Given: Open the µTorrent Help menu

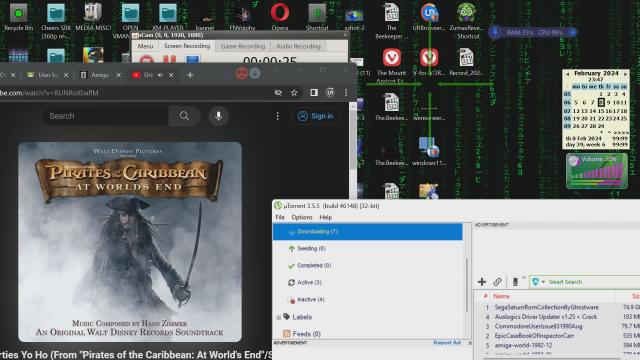Looking at the screenshot, I should (x=325, y=217).
